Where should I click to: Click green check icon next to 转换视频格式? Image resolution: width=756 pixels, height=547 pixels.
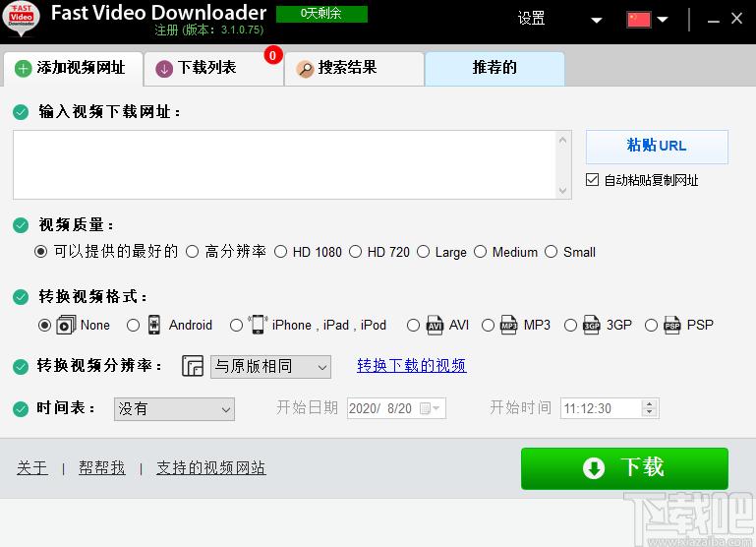point(21,297)
